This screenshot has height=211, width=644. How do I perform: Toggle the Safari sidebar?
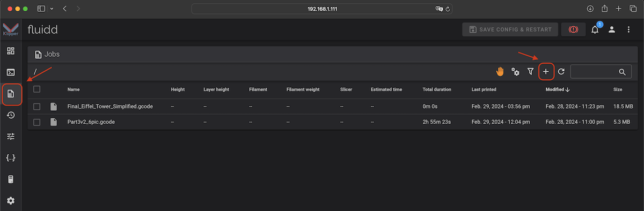click(41, 9)
